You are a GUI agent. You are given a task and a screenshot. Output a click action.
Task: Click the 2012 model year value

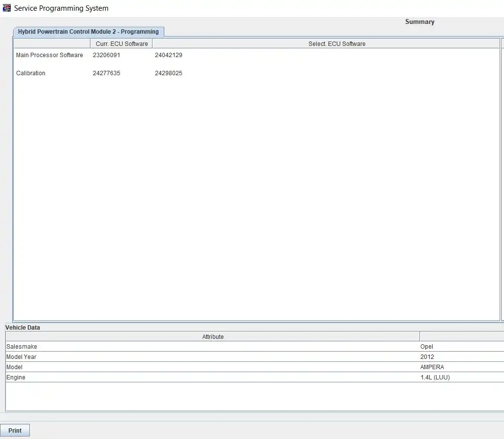pyautogui.click(x=427, y=357)
